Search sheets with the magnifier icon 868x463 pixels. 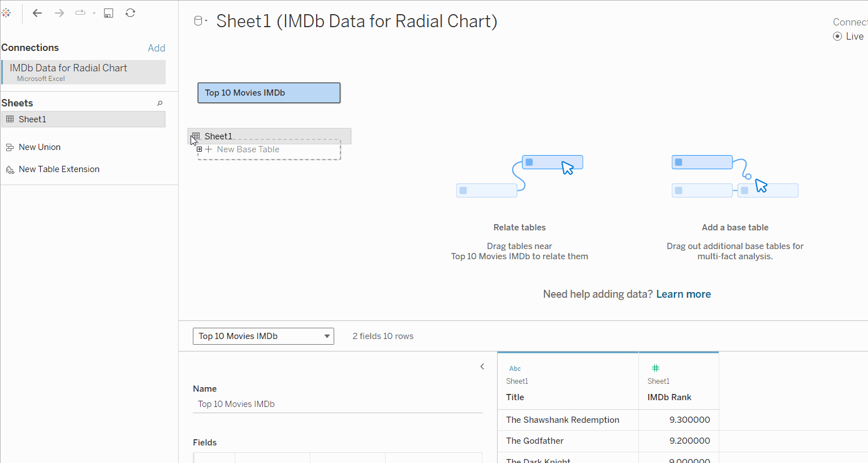pyautogui.click(x=160, y=103)
